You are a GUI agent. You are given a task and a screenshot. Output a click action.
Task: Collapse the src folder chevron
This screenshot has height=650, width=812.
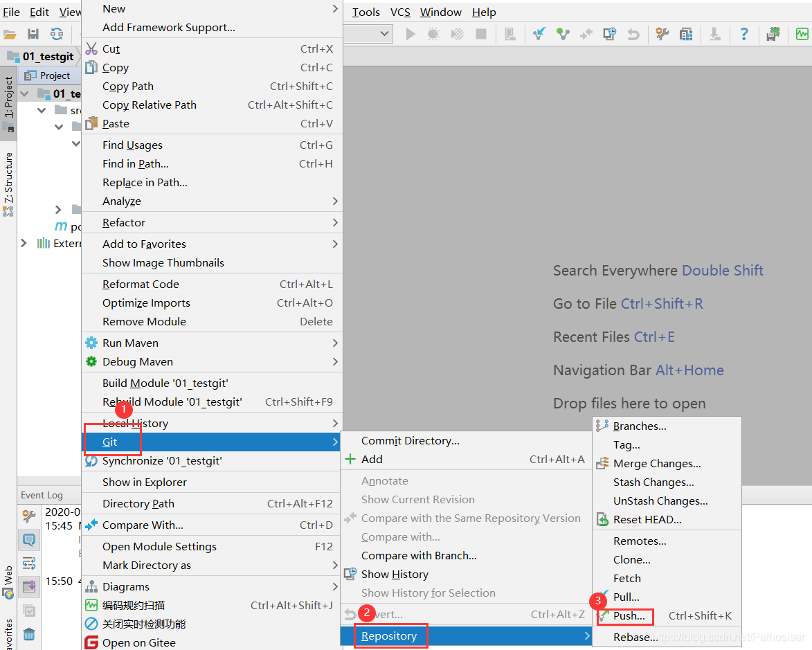coord(42,110)
